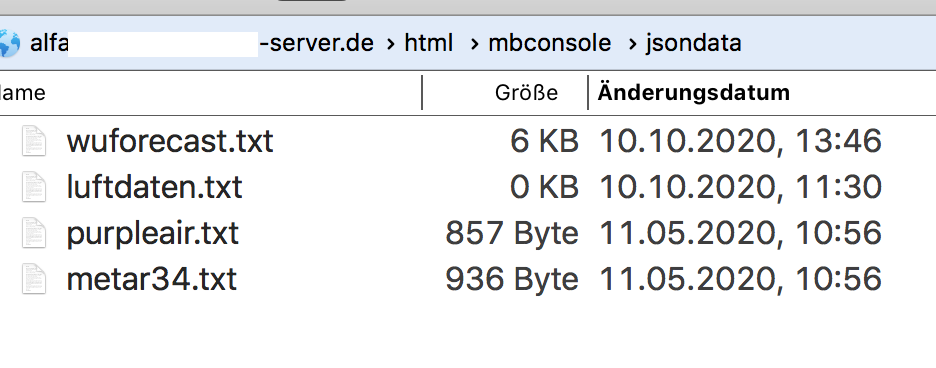Viewport: 936px width, 368px height.
Task: Click the chevron before html in path
Action: tap(390, 44)
